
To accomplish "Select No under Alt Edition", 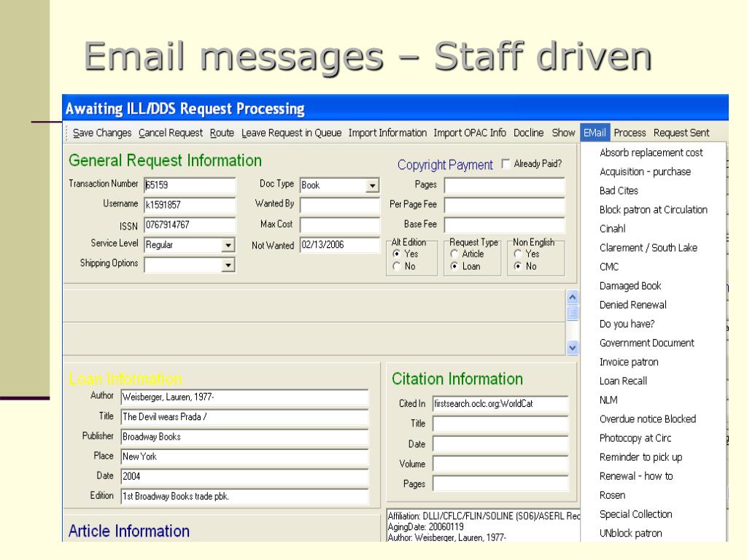I will pyautogui.click(x=396, y=266).
